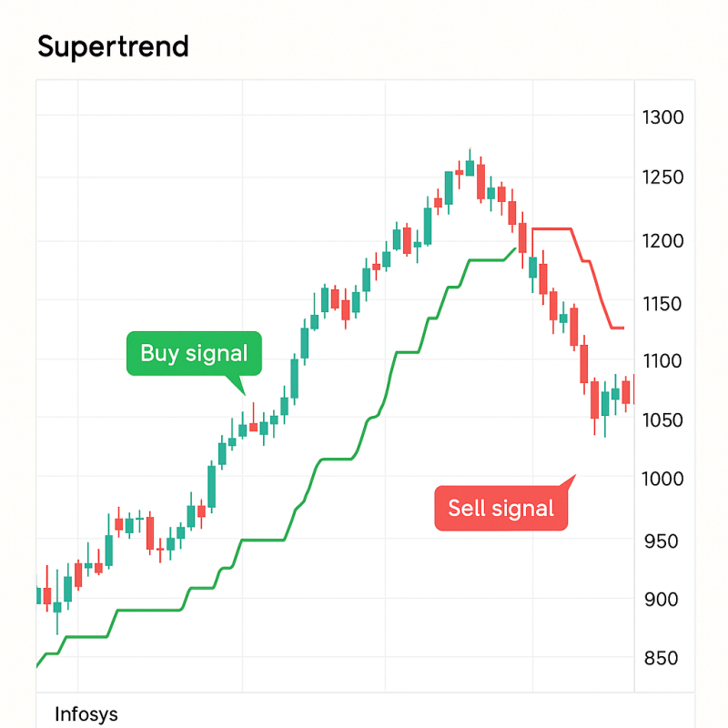This screenshot has height=728, width=728.
Task: Click the lowest-wick green candle at chart start
Action: 57,606
